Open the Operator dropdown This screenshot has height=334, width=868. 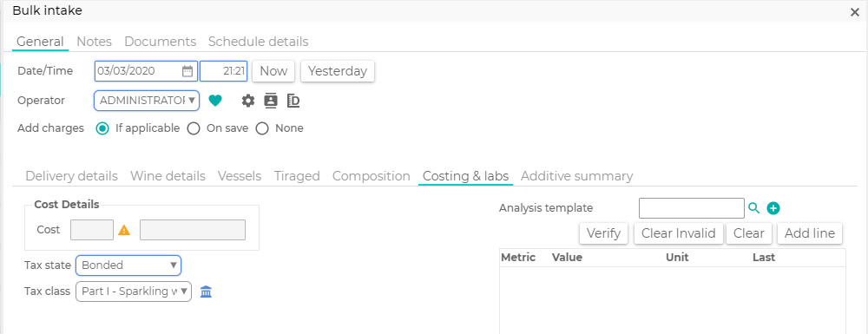(147, 101)
